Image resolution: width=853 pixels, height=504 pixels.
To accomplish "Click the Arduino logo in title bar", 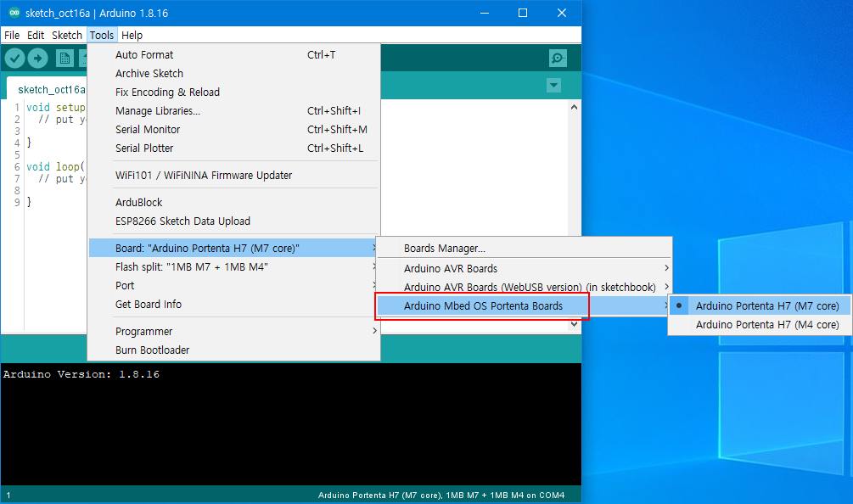I will click(14, 13).
